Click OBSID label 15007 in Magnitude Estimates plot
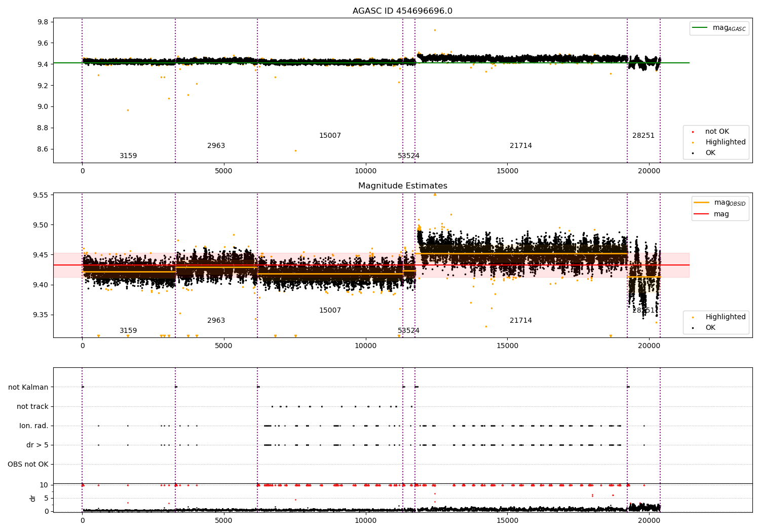The image size is (760, 532). coord(330,311)
